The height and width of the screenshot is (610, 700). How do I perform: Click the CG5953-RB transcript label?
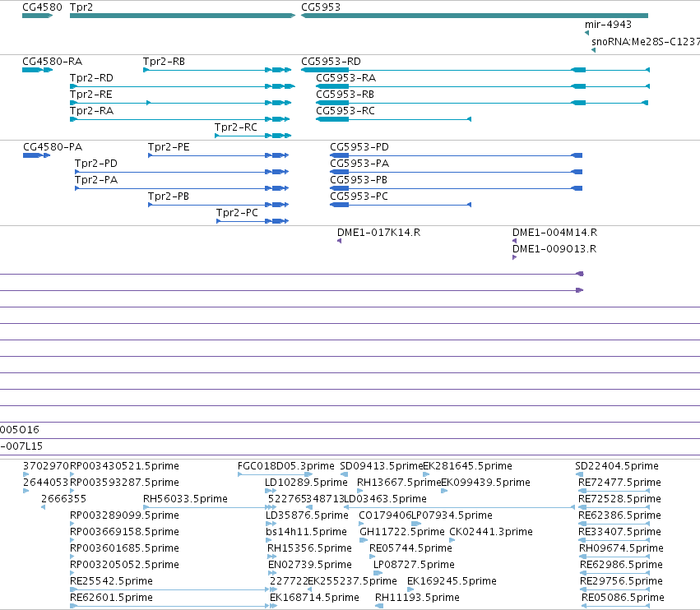[x=345, y=95]
